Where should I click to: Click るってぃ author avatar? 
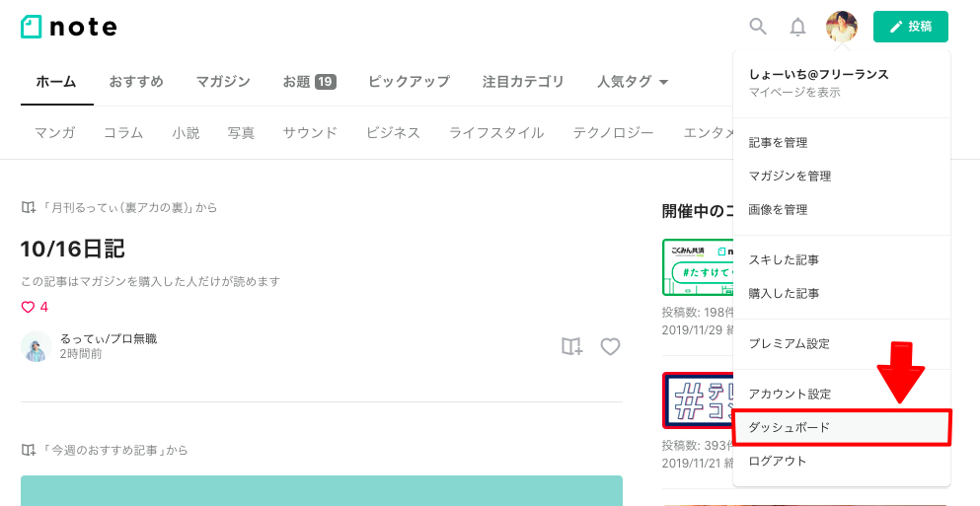pos(37,346)
